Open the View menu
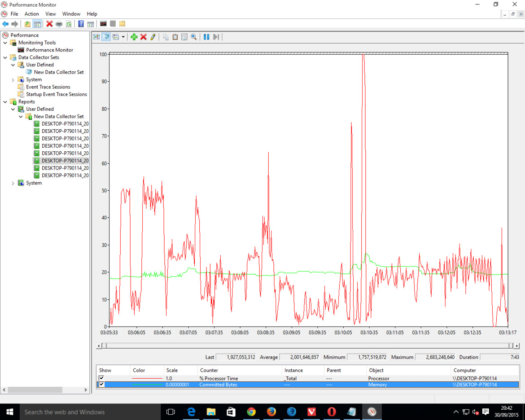Viewport: 525px width, 420px height. point(51,14)
